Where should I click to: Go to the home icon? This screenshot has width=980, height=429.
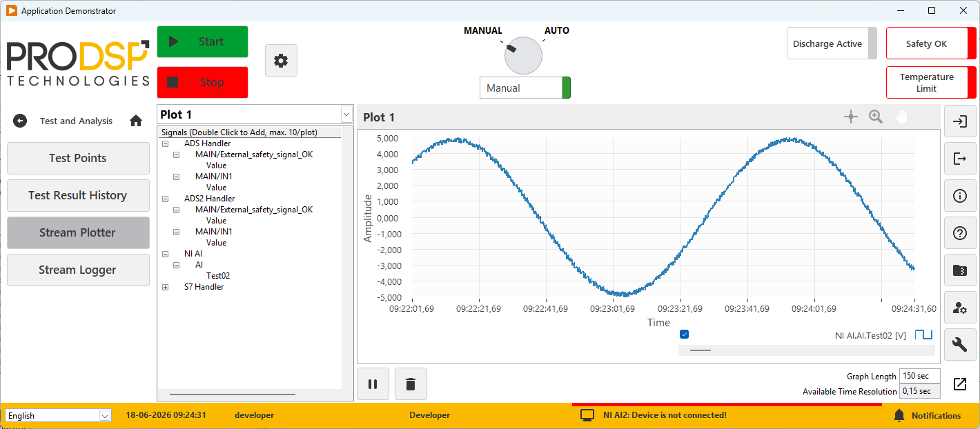136,121
